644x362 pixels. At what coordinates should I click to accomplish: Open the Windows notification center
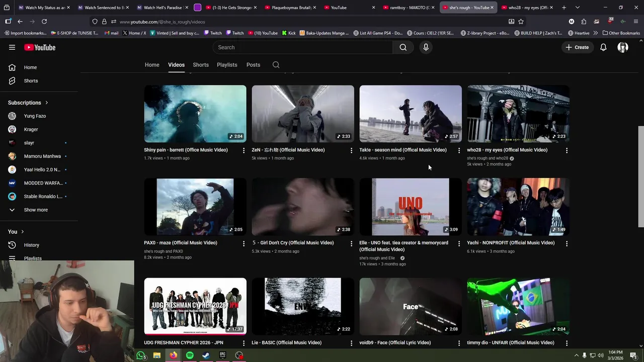tap(633, 355)
